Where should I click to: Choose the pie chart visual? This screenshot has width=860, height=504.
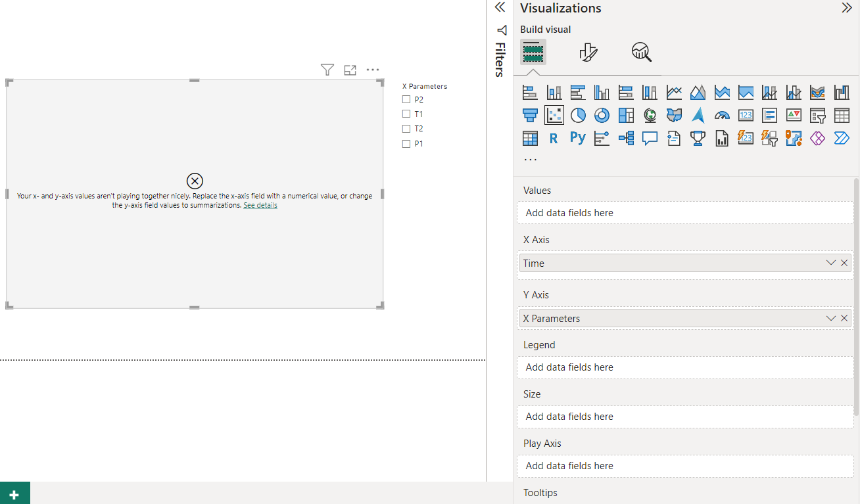578,115
